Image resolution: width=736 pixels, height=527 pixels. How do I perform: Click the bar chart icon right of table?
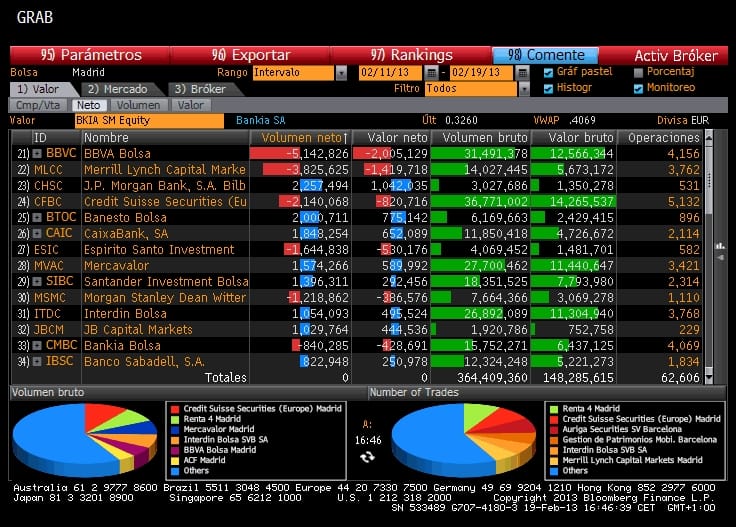tap(720, 246)
